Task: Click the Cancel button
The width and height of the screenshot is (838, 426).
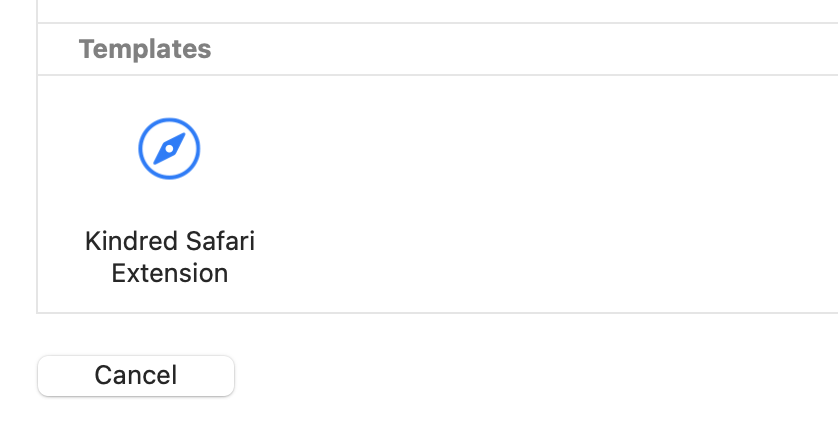Action: [136, 376]
